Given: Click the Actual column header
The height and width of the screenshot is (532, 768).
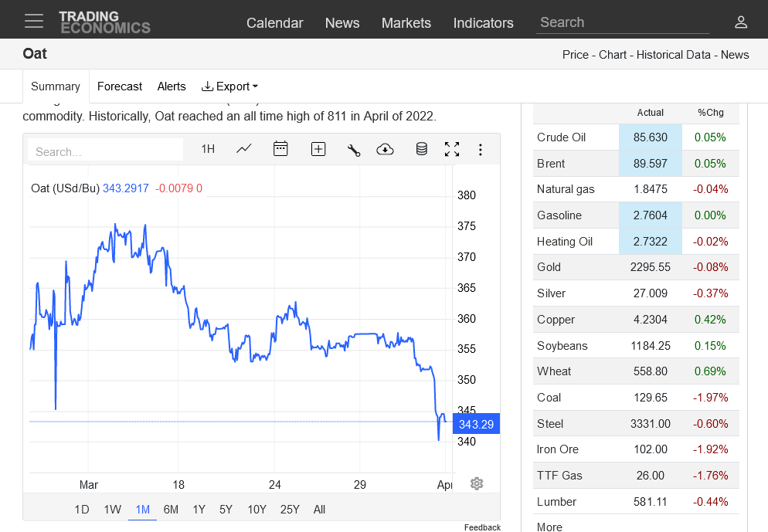Looking at the screenshot, I should click(x=650, y=113).
